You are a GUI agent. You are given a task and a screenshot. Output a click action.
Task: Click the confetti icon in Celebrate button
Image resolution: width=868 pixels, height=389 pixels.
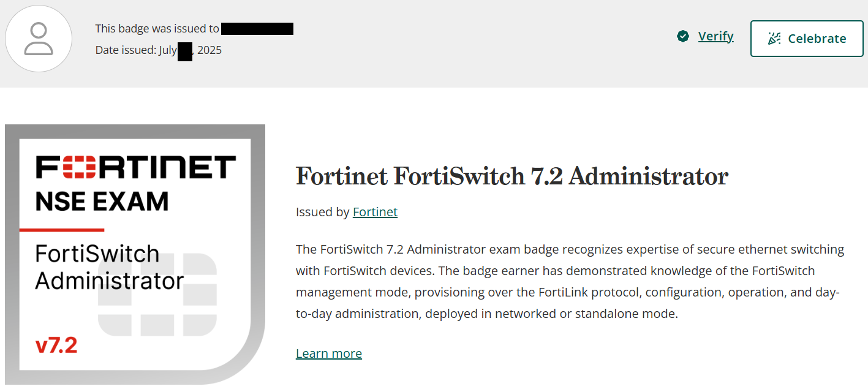click(774, 39)
